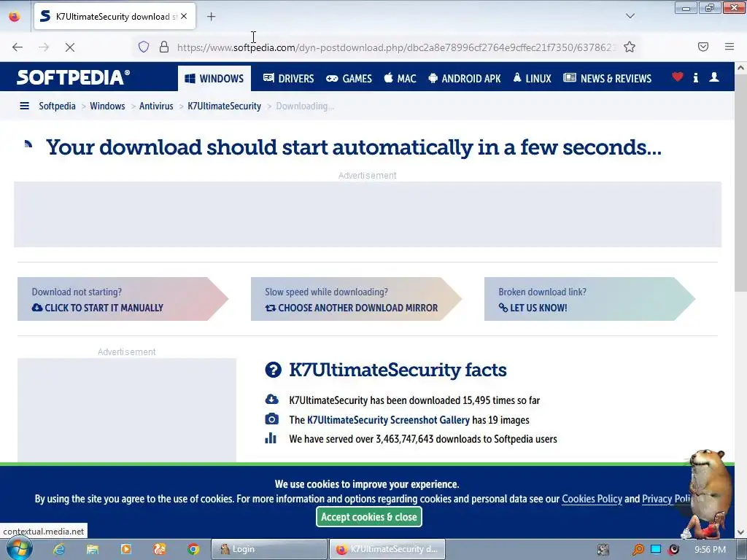Click the 9:56 PM tray clock

(x=711, y=550)
